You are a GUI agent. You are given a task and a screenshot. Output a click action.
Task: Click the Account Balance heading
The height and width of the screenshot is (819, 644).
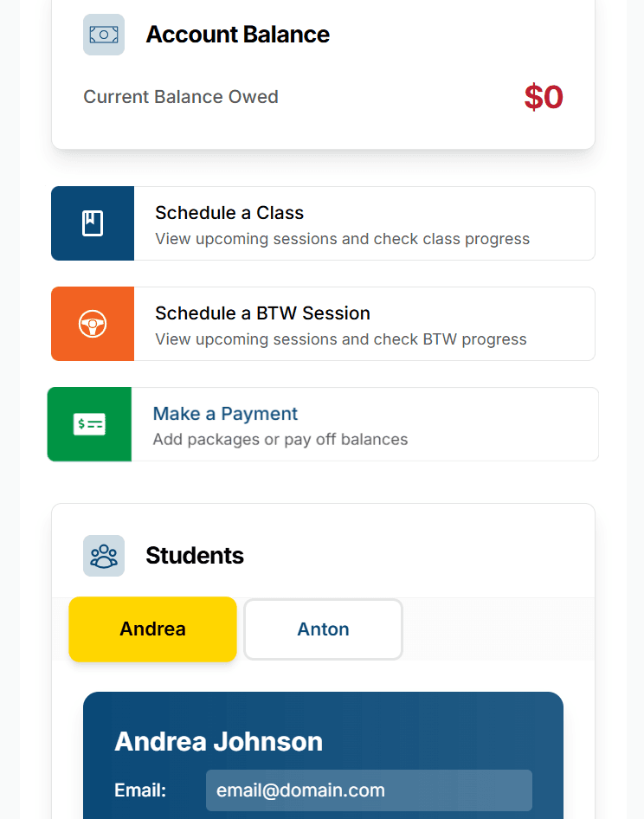237,35
